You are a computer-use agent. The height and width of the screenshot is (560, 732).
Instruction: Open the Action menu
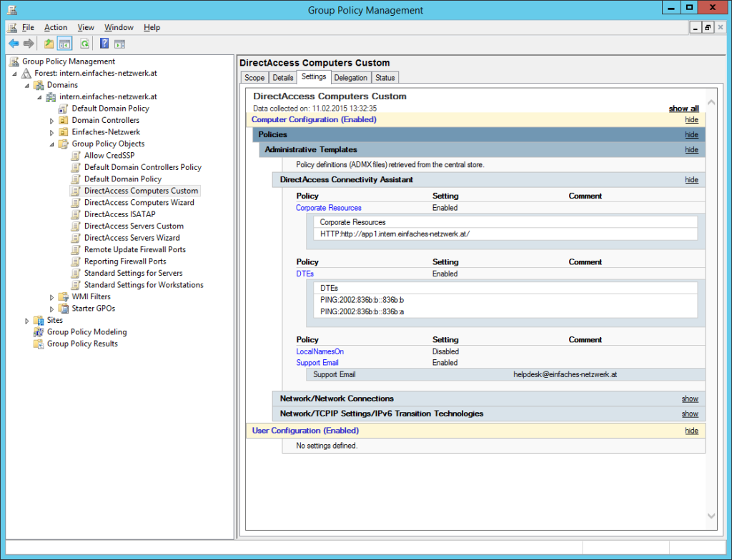[56, 27]
